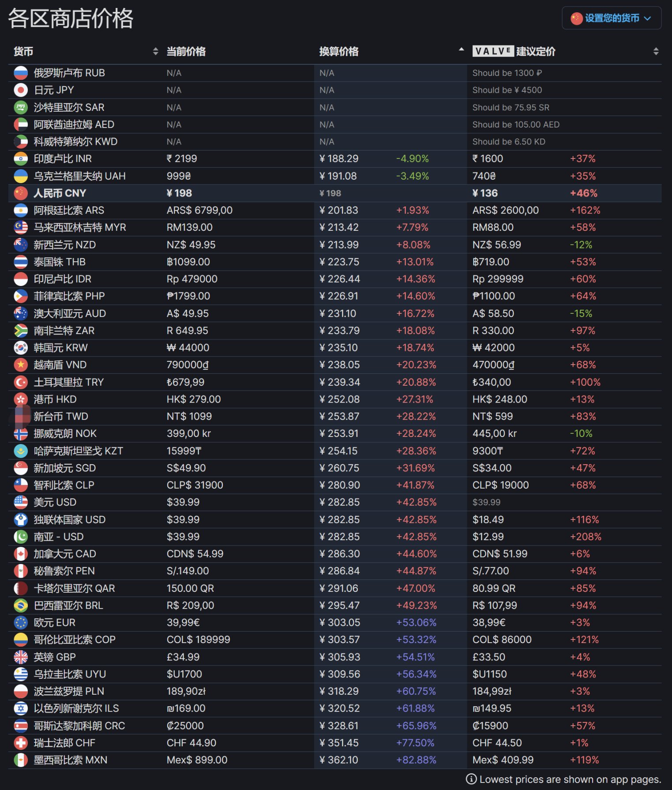Select the 独联体国家 USD row label
This screenshot has height=790, width=672.
(x=70, y=519)
